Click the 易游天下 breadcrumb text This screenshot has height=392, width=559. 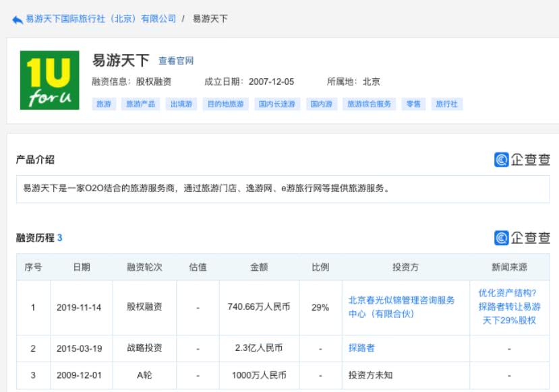click(210, 18)
